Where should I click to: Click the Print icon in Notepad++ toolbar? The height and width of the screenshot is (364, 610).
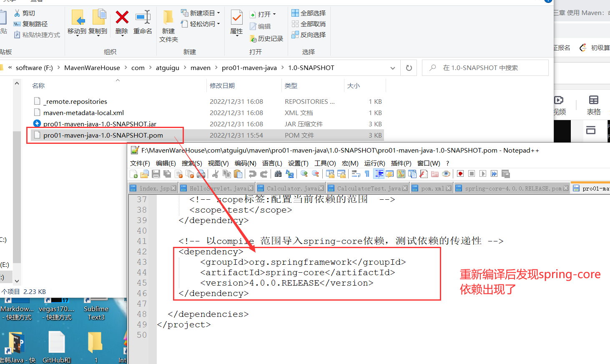coord(201,174)
